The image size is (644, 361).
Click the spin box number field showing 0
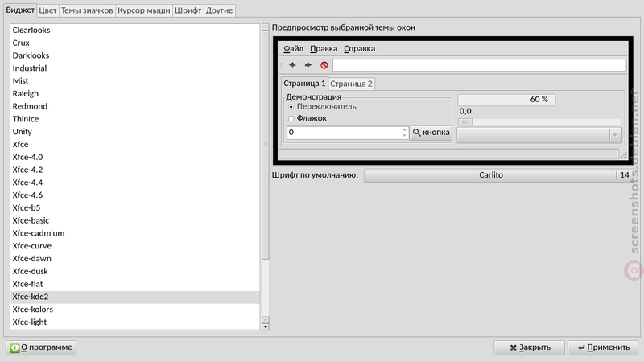345,133
